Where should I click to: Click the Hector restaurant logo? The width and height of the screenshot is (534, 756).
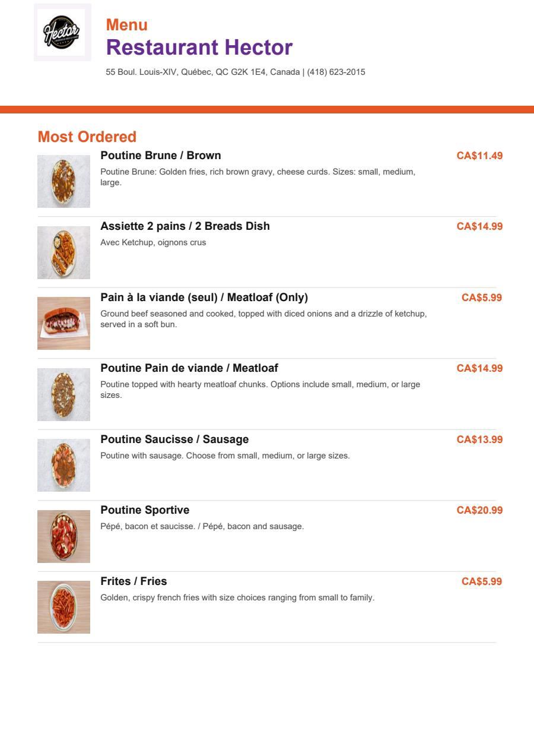coord(62,32)
